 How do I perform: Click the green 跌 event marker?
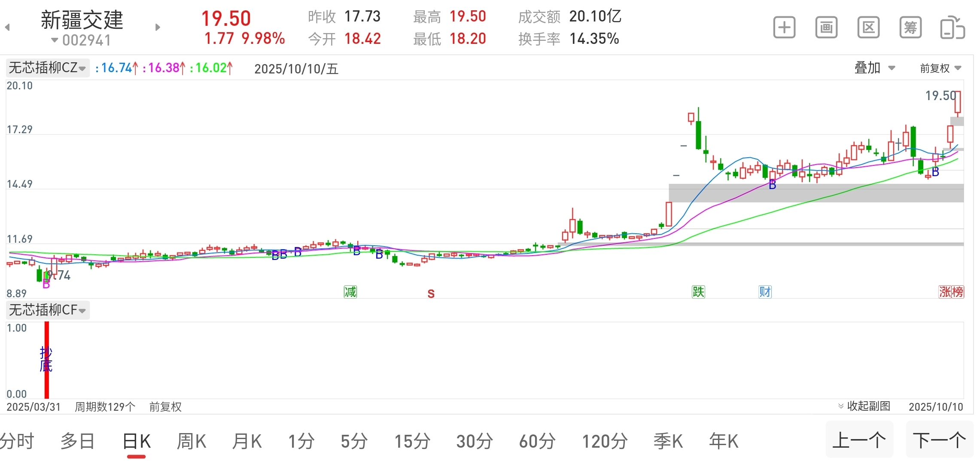[x=698, y=292]
